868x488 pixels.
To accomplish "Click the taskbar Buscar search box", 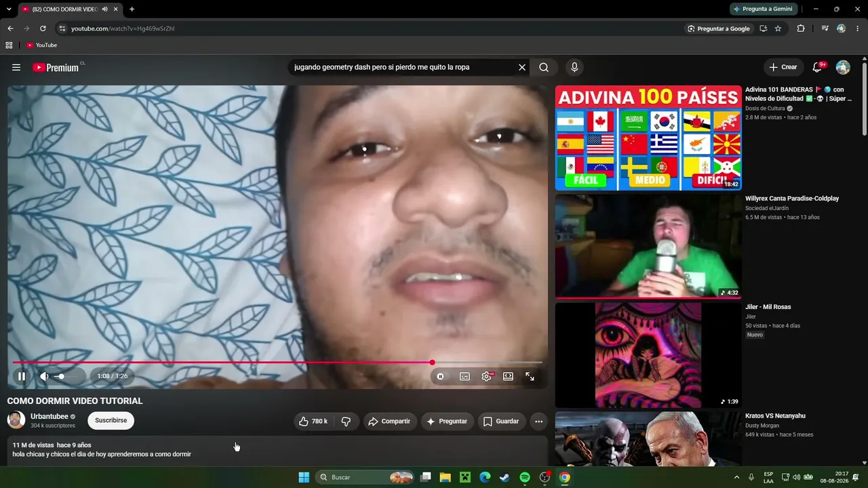I will pyautogui.click(x=365, y=477).
